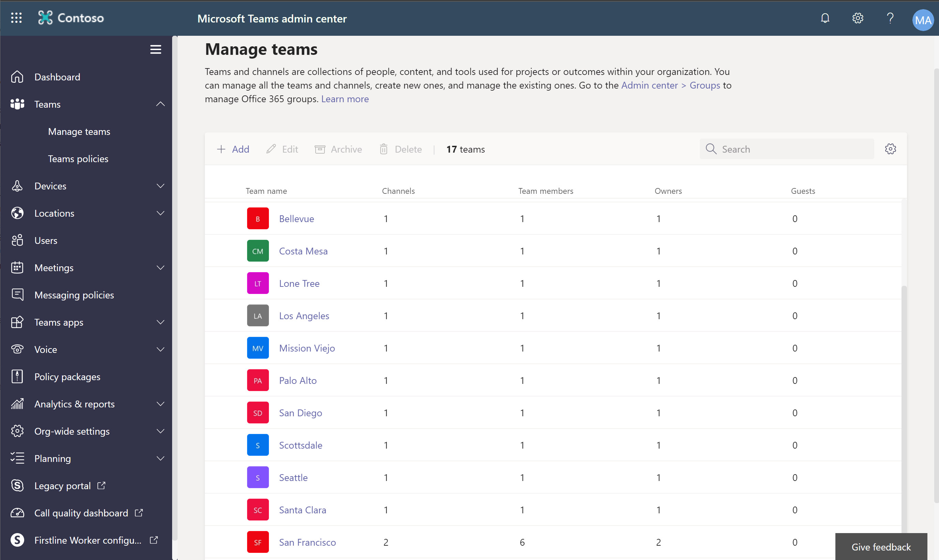Click the Learn more link
939x560 pixels.
[344, 98]
